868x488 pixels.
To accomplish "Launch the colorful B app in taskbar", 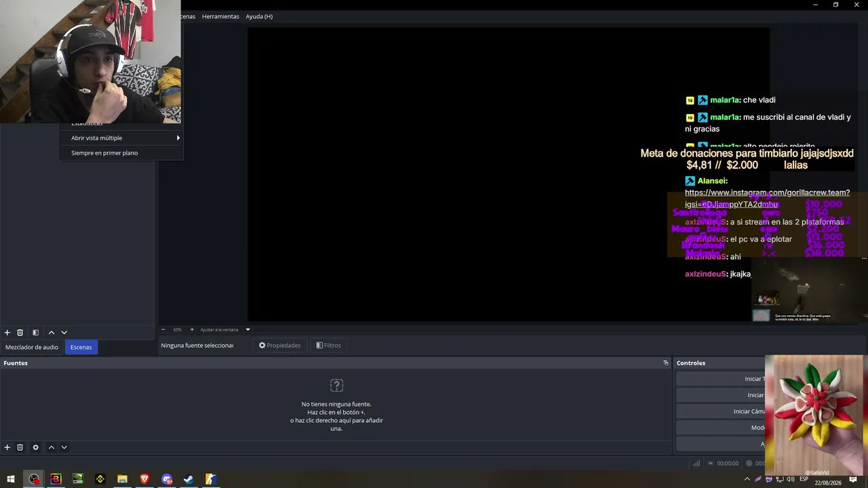I will tap(56, 479).
